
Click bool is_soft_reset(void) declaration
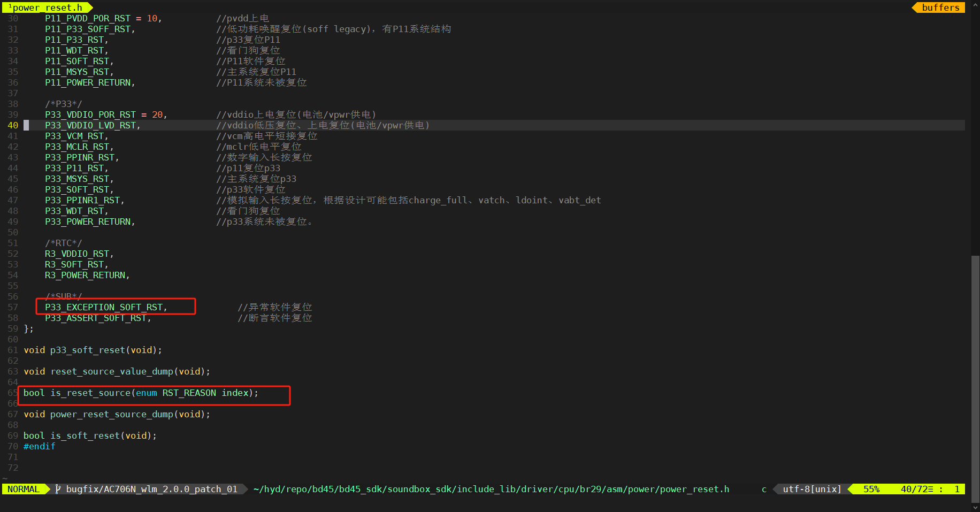(x=90, y=435)
